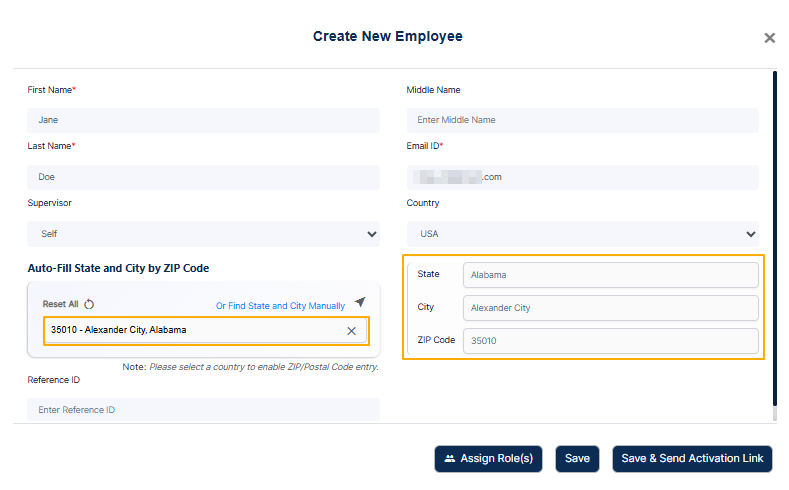Click the Assign Role(s) button

[488, 458]
